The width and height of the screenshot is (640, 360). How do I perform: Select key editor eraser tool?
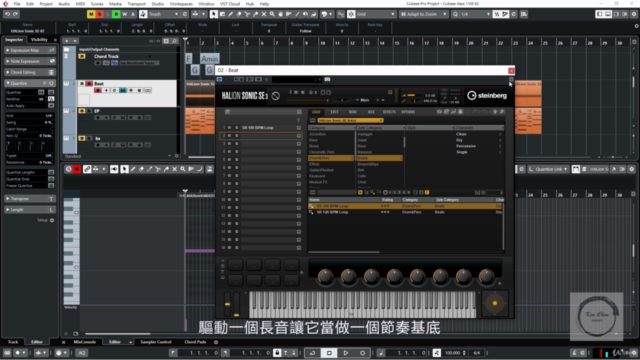pyautogui.click(x=141, y=169)
